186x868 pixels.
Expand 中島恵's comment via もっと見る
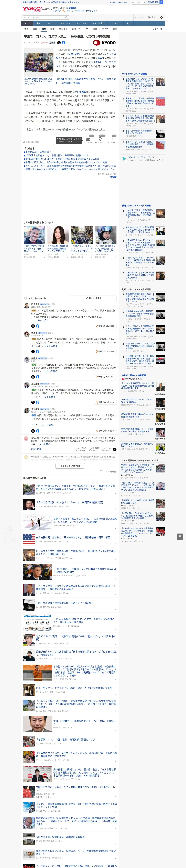[52, 346]
